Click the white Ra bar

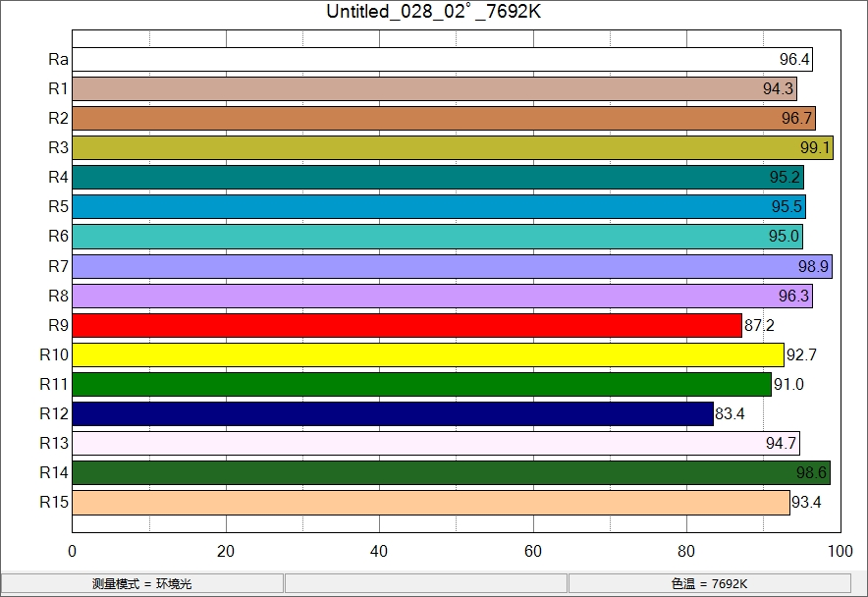(442, 60)
